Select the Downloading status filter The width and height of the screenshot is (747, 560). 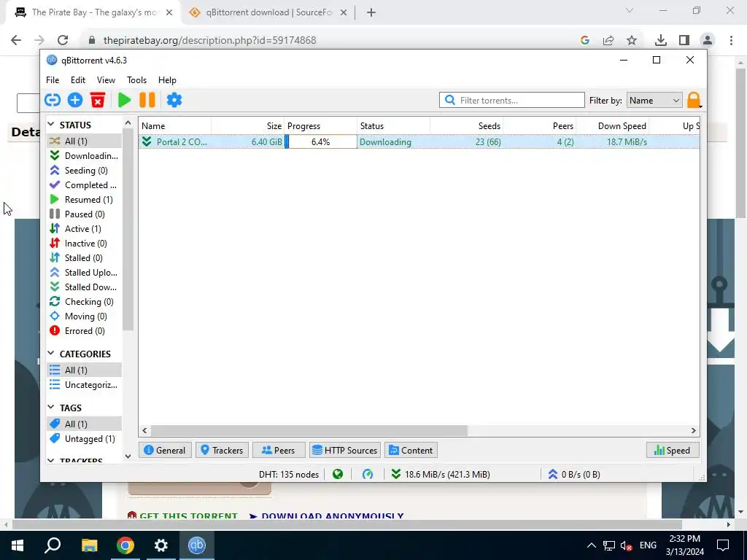[84, 156]
